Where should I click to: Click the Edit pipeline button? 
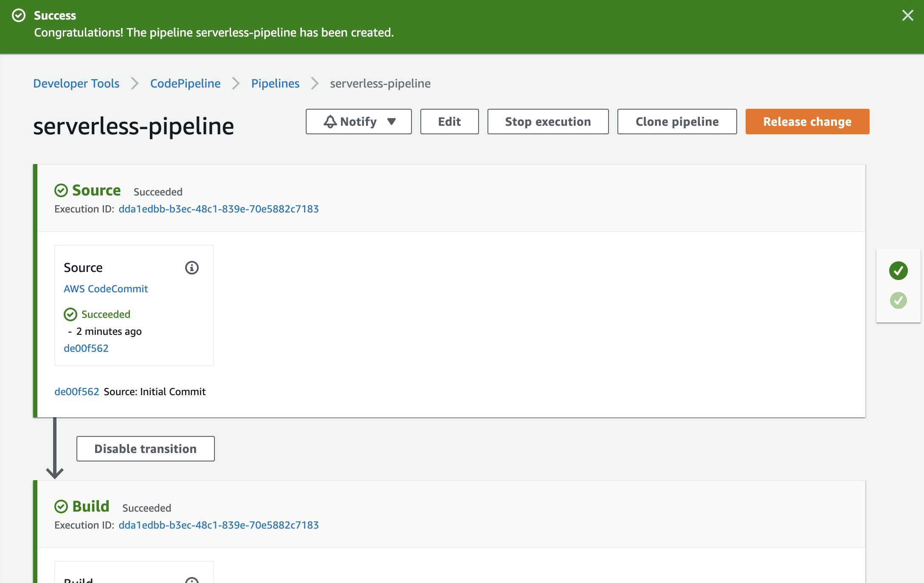coord(450,122)
